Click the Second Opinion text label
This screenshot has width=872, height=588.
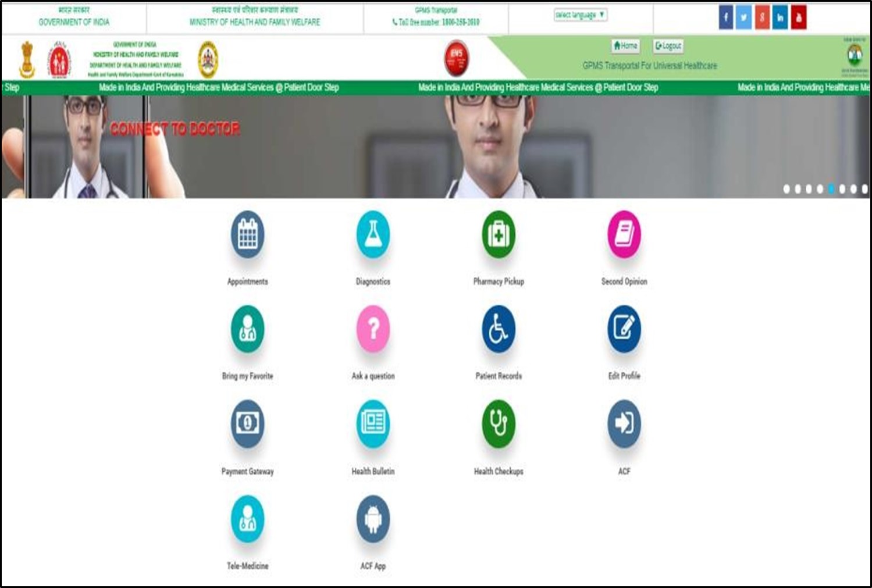coord(624,281)
